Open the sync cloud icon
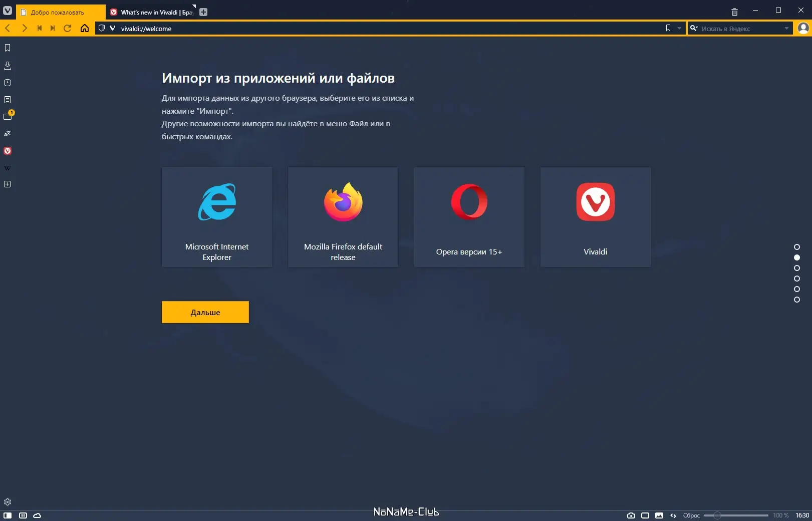812x521 pixels. tap(37, 515)
